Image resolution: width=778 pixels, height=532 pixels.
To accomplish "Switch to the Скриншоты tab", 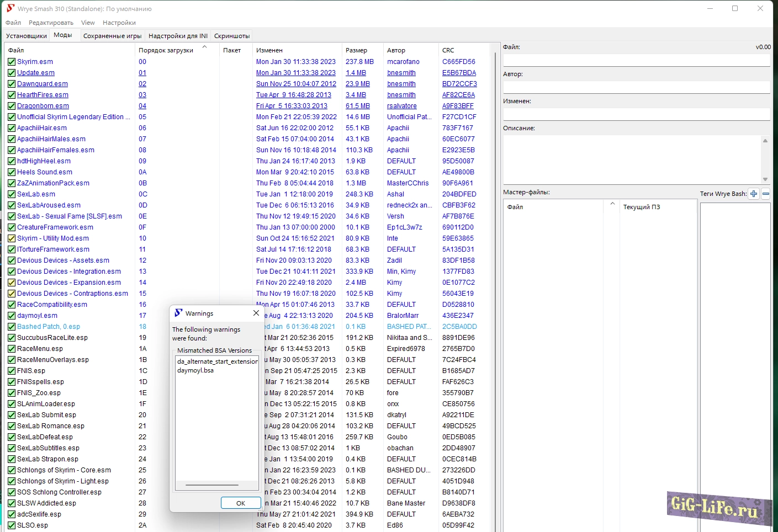I will 232,36.
